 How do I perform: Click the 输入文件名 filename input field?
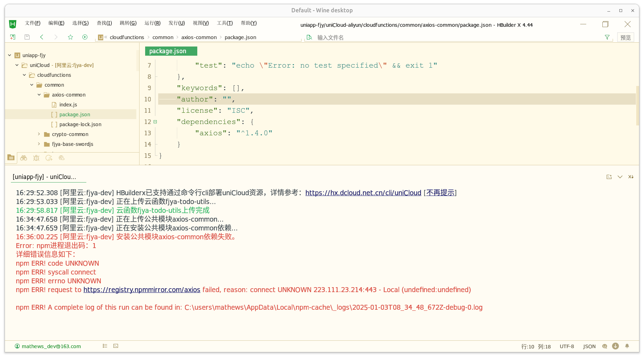point(458,37)
